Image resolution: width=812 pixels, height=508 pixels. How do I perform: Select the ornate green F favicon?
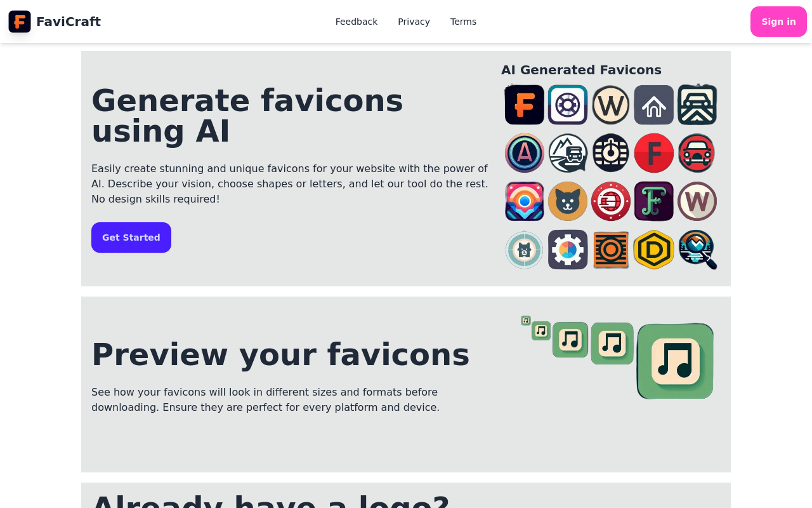[654, 201]
